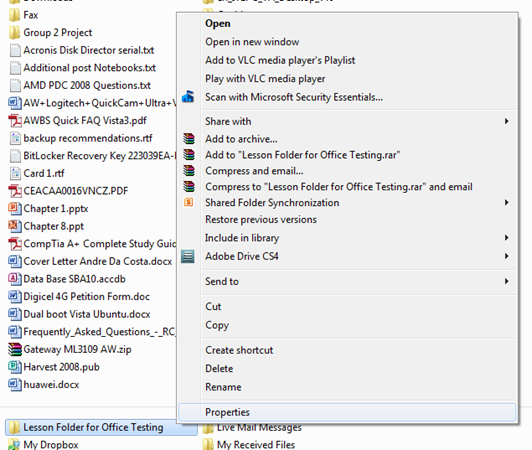Click the Chapter 8.ppt PowerPoint icon
Viewport: 532px width, 450px height.
(15, 226)
